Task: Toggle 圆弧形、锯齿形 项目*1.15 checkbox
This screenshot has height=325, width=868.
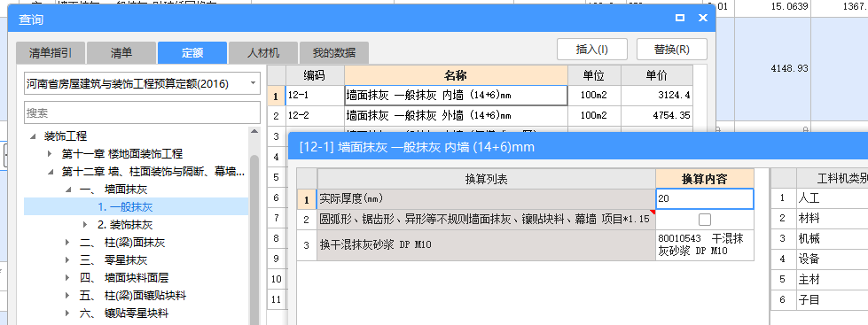Action: pos(705,220)
